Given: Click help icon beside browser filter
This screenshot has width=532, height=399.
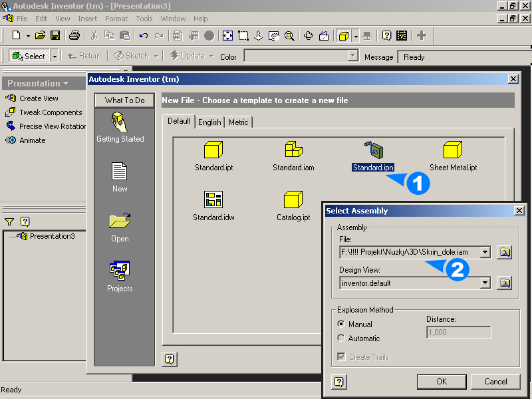Looking at the screenshot, I should pos(25,222).
